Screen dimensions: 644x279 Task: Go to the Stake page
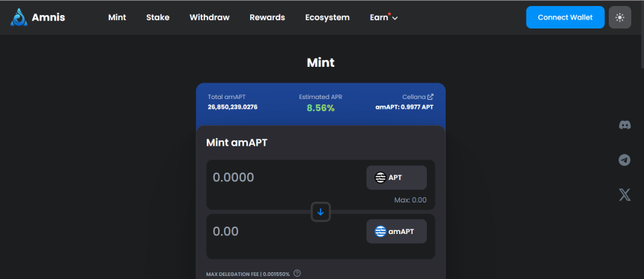158,17
